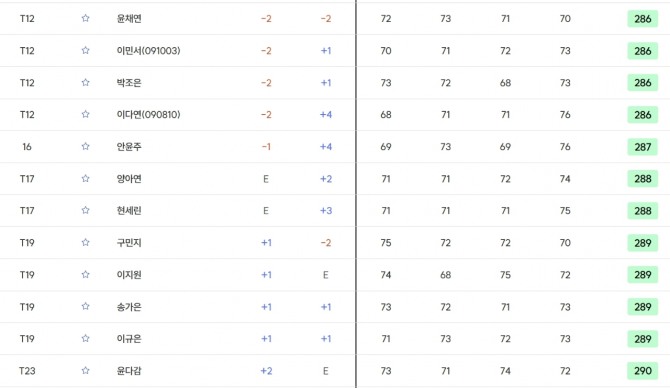The width and height of the screenshot is (670, 388).
Task: Open player name 안윤주
Action: pos(129,147)
